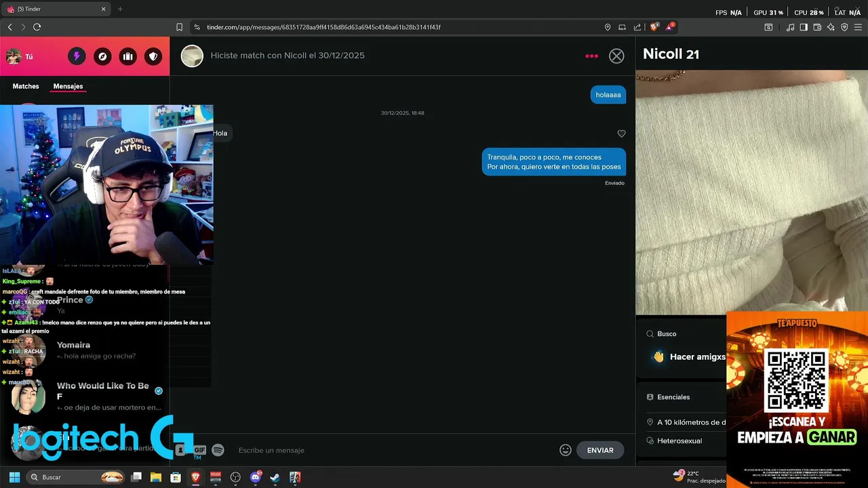Open media control music note icon
This screenshot has height=488, width=868.
pos(790,27)
